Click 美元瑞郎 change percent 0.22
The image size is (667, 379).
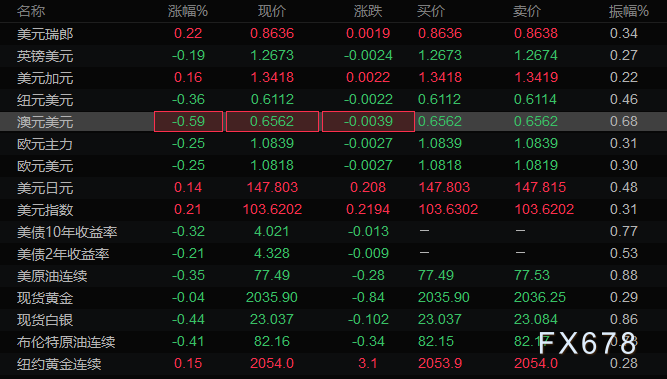(188, 33)
